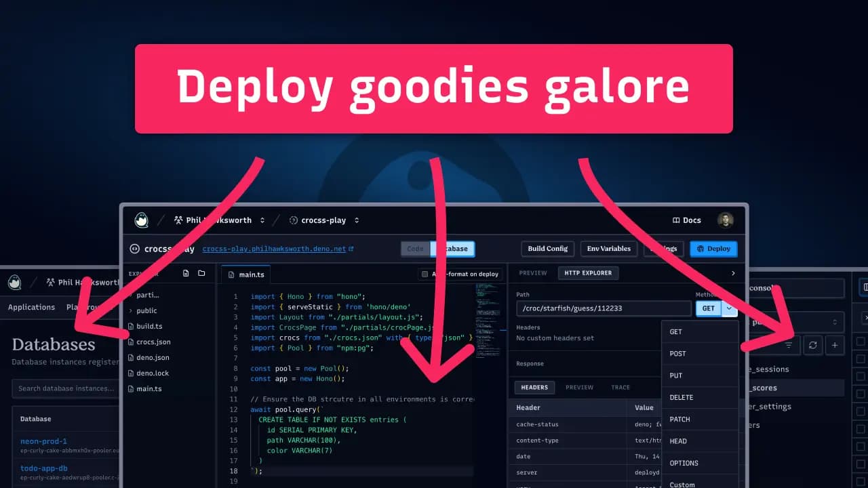Open the crocss-play project switcher chevron

point(357,220)
